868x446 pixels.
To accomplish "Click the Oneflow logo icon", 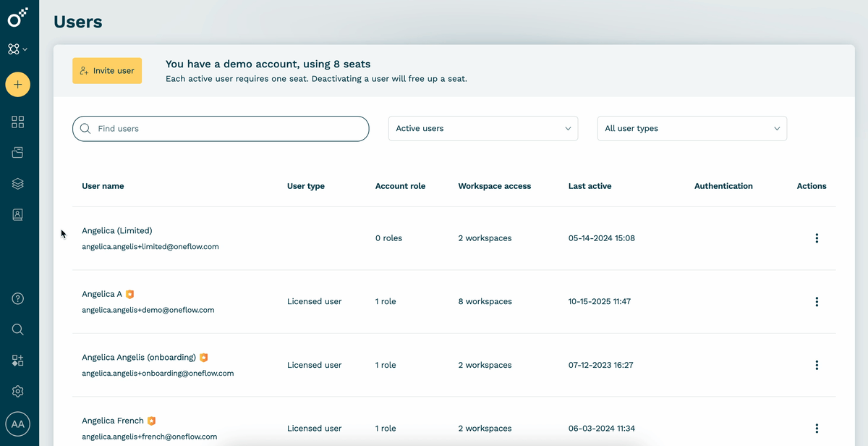I will [x=18, y=17].
